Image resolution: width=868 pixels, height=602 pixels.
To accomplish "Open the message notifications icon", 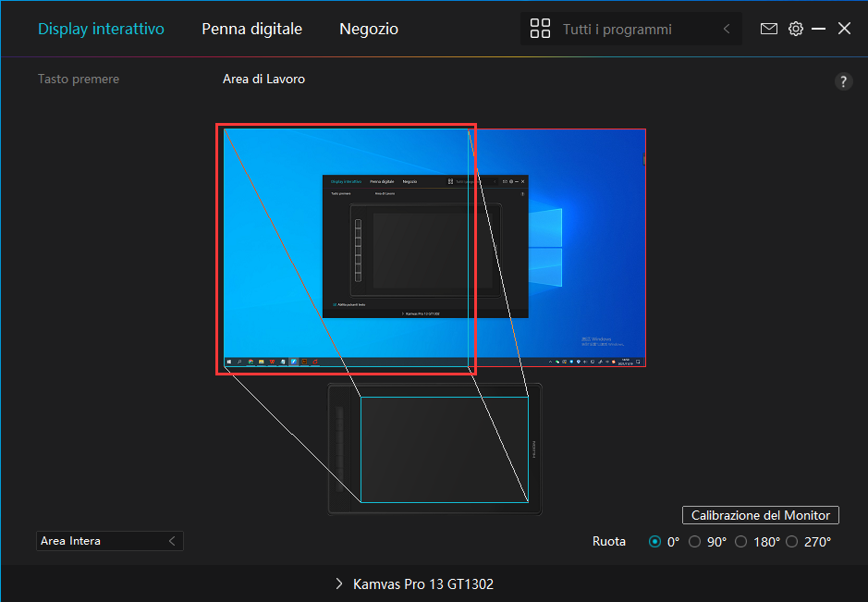I will click(x=769, y=29).
